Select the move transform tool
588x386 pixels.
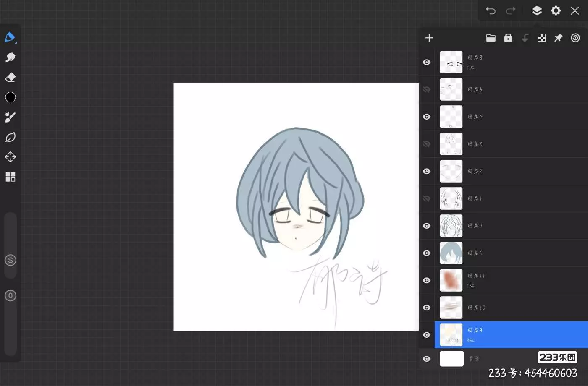pos(10,157)
